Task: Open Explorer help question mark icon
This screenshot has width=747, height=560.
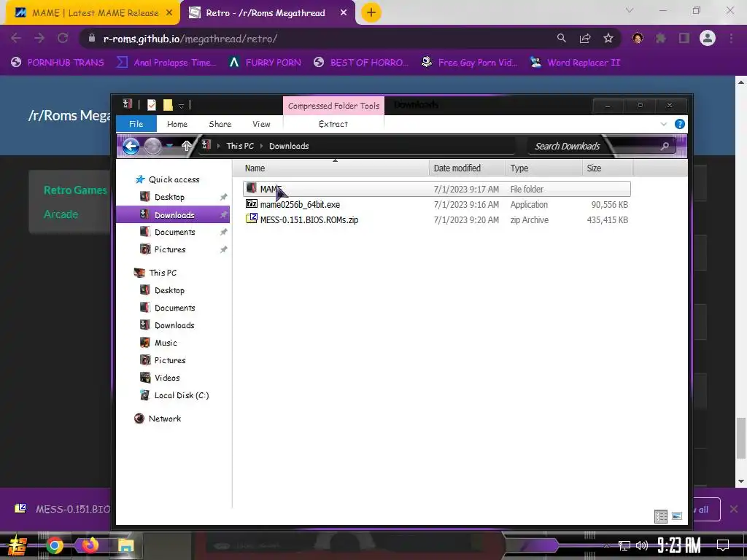Action: (680, 124)
